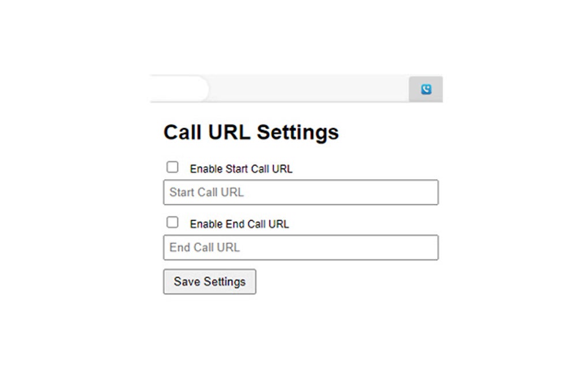This screenshot has width=588, height=368.
Task: Toggle the Enable End Call URL setting
Action: pyautogui.click(x=172, y=222)
